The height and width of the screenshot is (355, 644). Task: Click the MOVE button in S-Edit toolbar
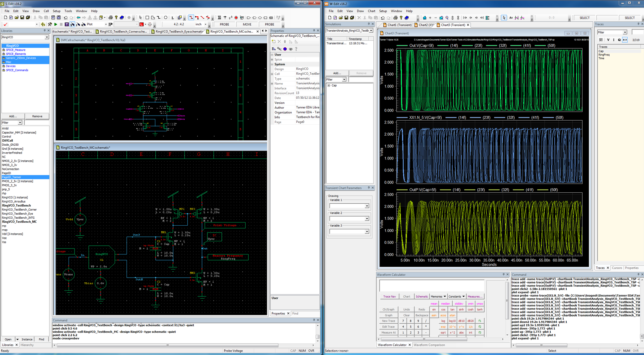click(247, 24)
